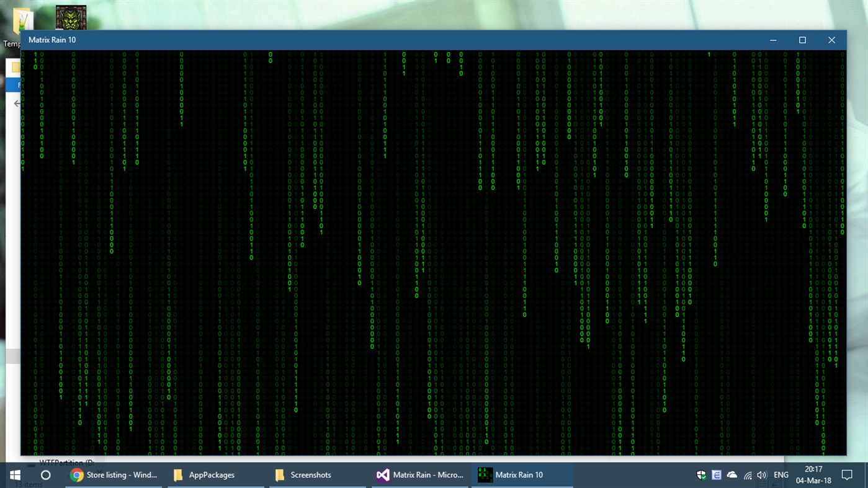Open Microsoft Edge from the system tray
The image size is (868, 488).
click(716, 475)
